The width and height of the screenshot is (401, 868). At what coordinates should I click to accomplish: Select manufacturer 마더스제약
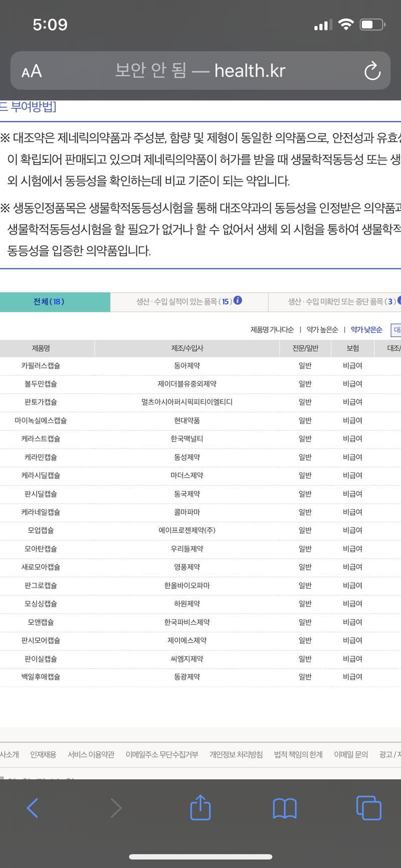[x=187, y=476]
